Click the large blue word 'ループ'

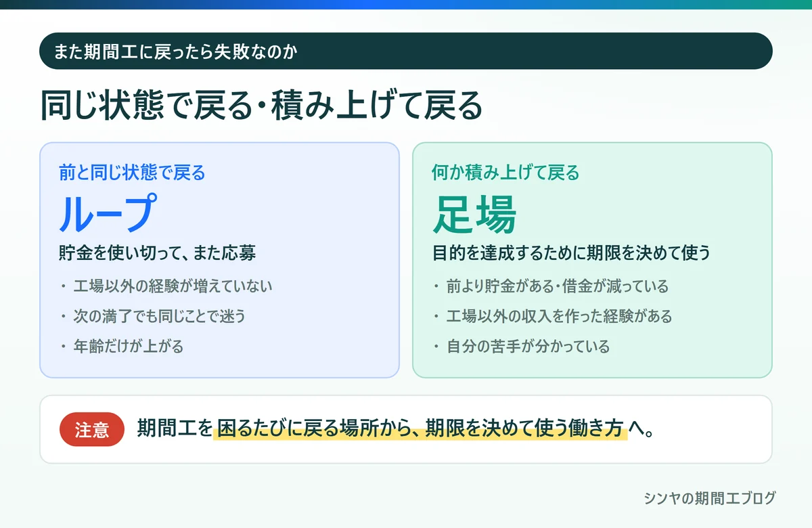[108, 214]
